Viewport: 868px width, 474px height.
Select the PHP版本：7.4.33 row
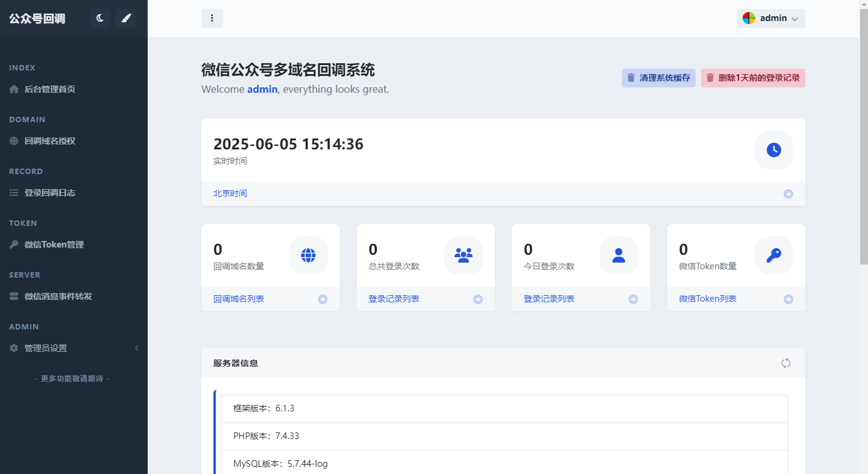click(505, 436)
